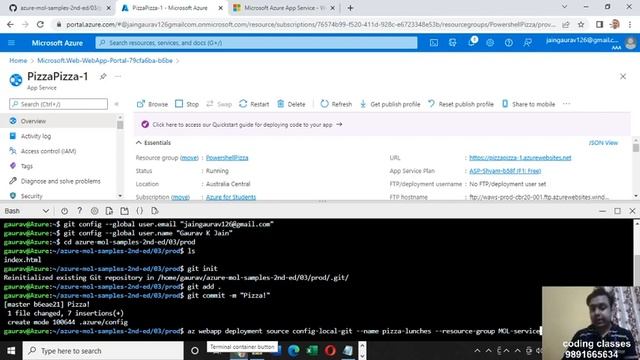Image resolution: width=640 pixels, height=360 pixels.
Task: Open the pizzapizza-1.azurewebsites.net URL
Action: coord(520,158)
